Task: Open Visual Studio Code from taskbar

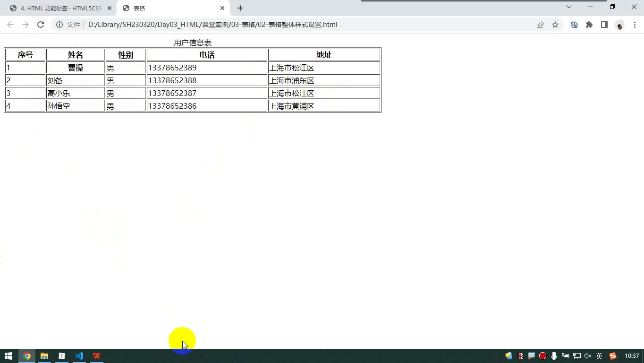Action: (x=79, y=356)
